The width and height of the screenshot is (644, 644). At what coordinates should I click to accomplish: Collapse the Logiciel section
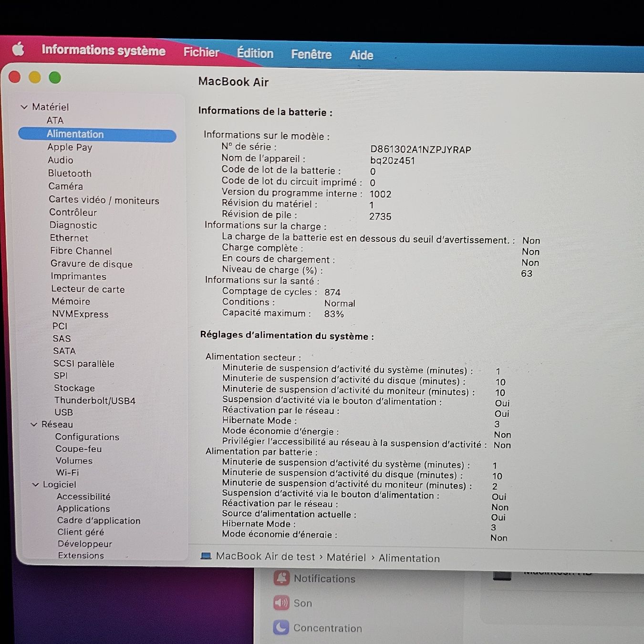35,484
